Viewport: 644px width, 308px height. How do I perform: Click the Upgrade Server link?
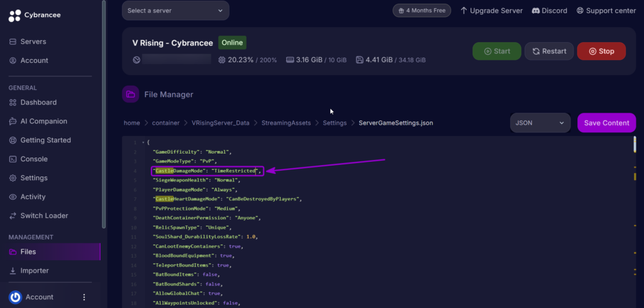(491, 11)
